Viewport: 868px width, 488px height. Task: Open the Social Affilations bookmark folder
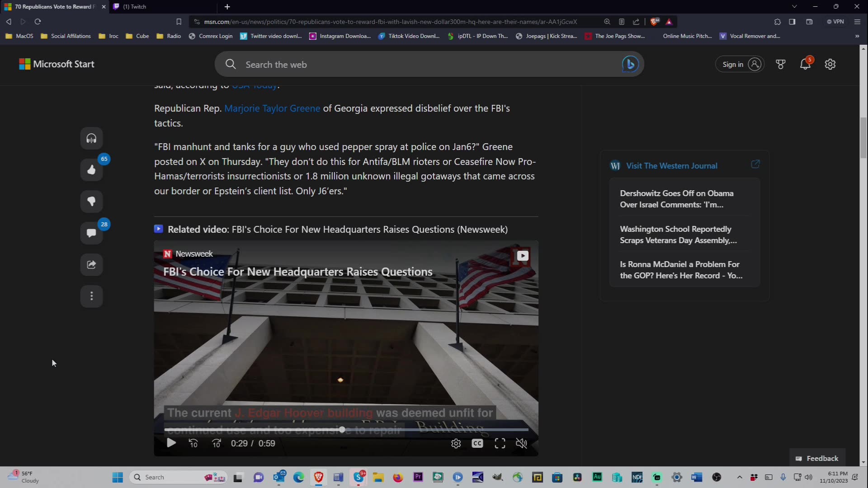(x=66, y=36)
